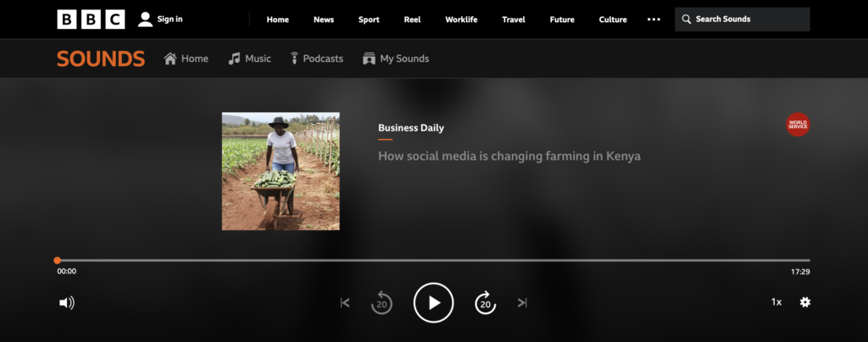
Task: Click the Sign in user icon
Action: tap(145, 20)
